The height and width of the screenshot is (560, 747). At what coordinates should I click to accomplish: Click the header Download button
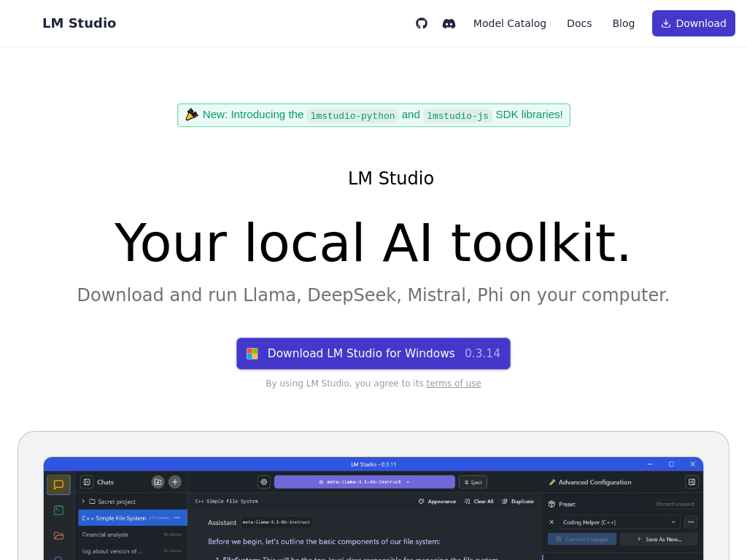click(694, 23)
